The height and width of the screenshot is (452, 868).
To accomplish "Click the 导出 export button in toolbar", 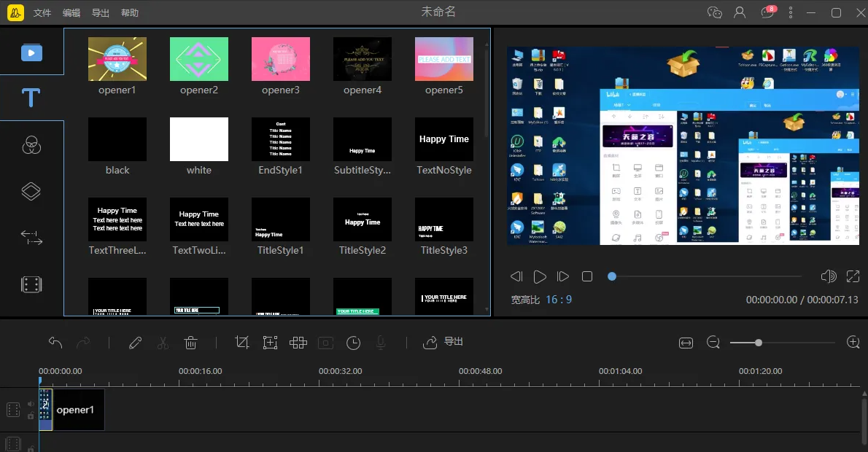I will click(x=443, y=342).
